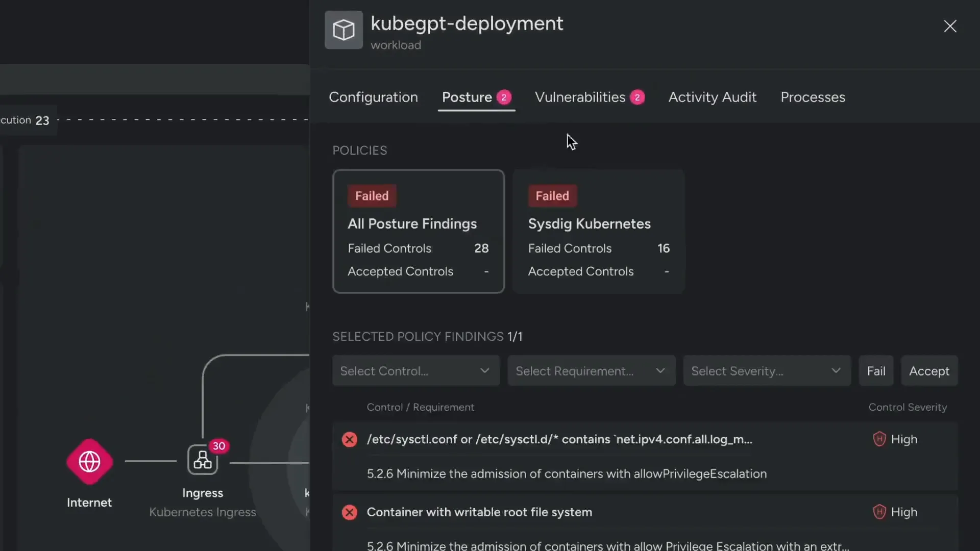Click the Control Severity column header
The width and height of the screenshot is (980, 551).
click(908, 407)
